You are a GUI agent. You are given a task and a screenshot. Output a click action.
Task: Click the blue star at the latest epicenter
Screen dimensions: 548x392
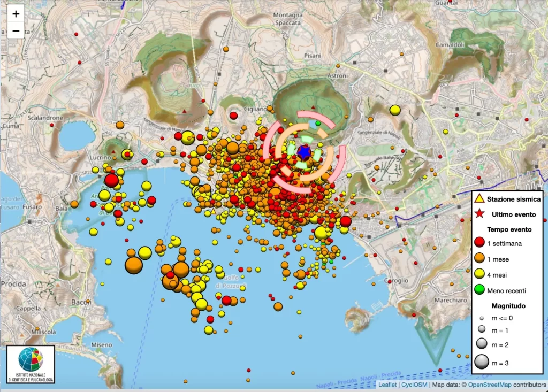(304, 152)
